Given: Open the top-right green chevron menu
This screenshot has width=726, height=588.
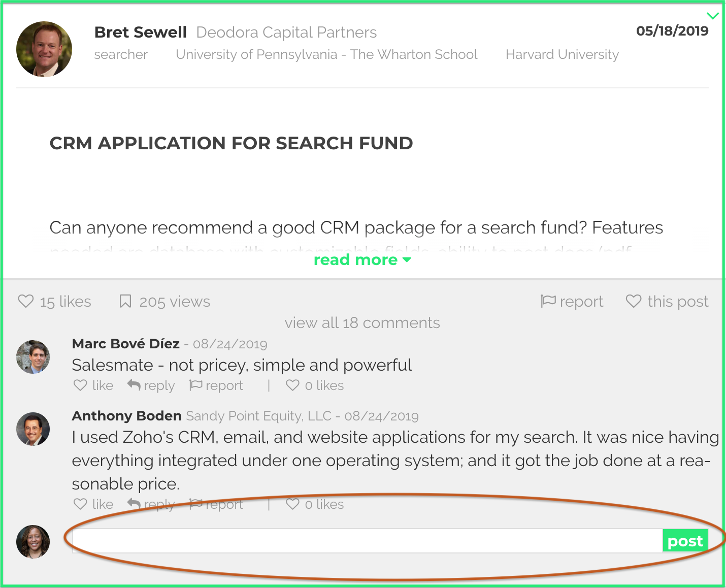Looking at the screenshot, I should (713, 16).
